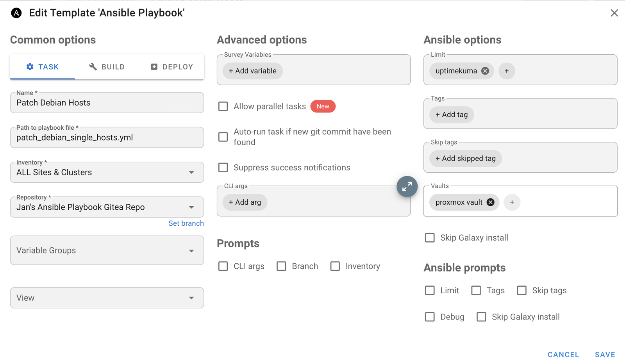Toggle Suppress success notifications

pos(223,168)
